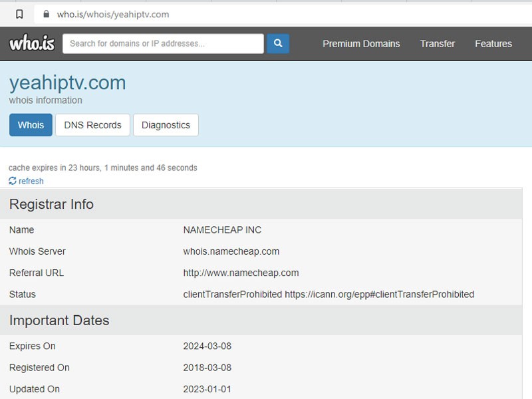Click the refresh link
Screen dimensions: 532x399
[31, 181]
